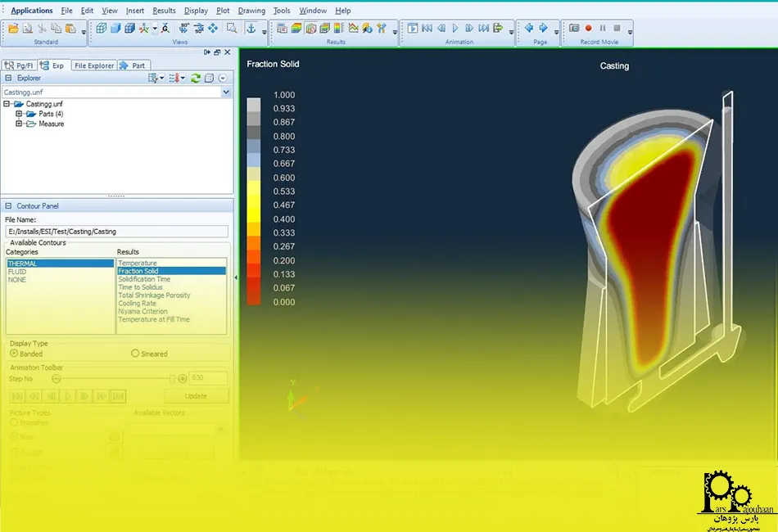Click the anchor icon in Views toolbar
This screenshot has width=778, height=532.
251,29
